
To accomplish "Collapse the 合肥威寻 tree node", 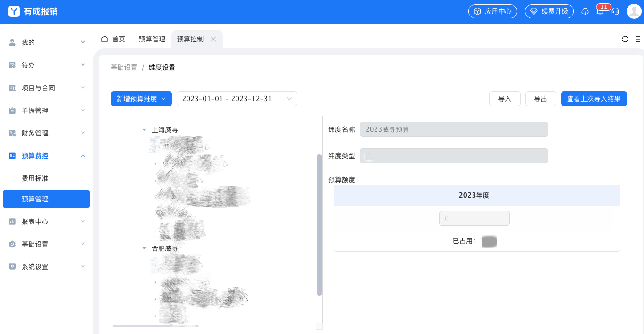I will click(144, 248).
